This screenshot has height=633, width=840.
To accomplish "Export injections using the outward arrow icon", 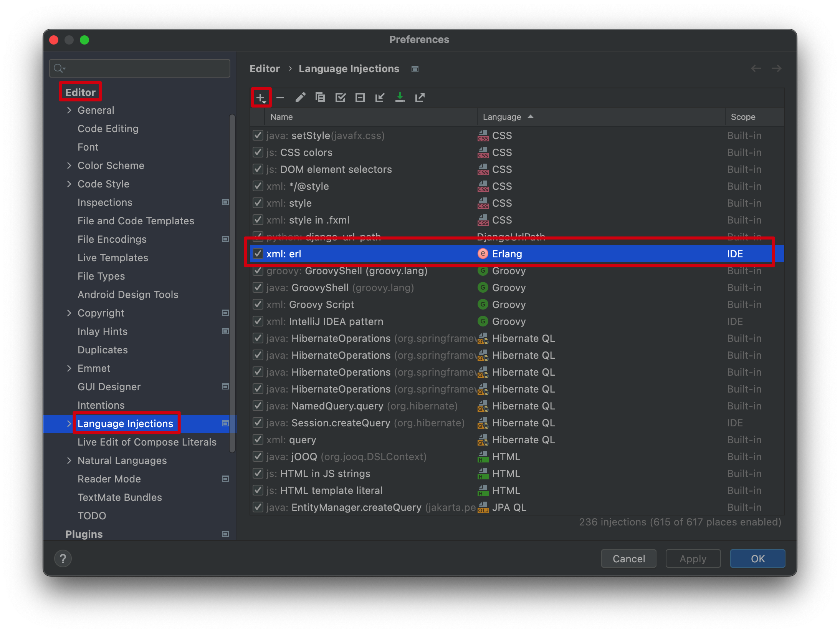I will point(420,97).
